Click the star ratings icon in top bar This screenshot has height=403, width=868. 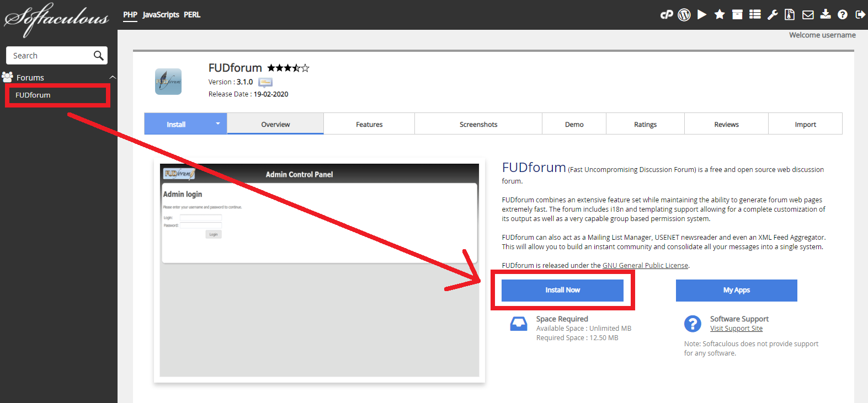pyautogui.click(x=720, y=14)
